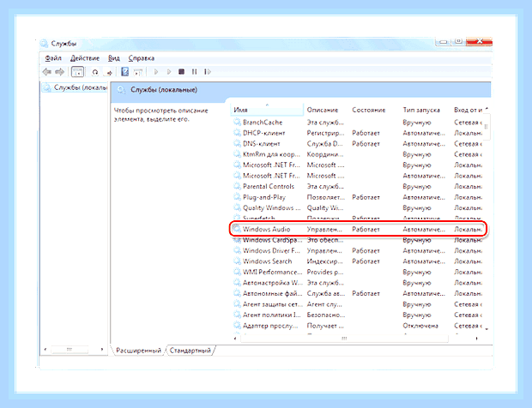The height and width of the screenshot is (408, 532).
Task: Click Работает status in the Windows Audio row
Action: click(366, 229)
